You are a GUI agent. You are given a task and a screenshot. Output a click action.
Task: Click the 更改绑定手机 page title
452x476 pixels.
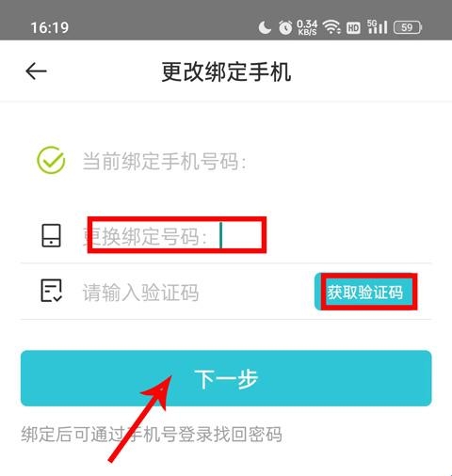[x=226, y=71]
